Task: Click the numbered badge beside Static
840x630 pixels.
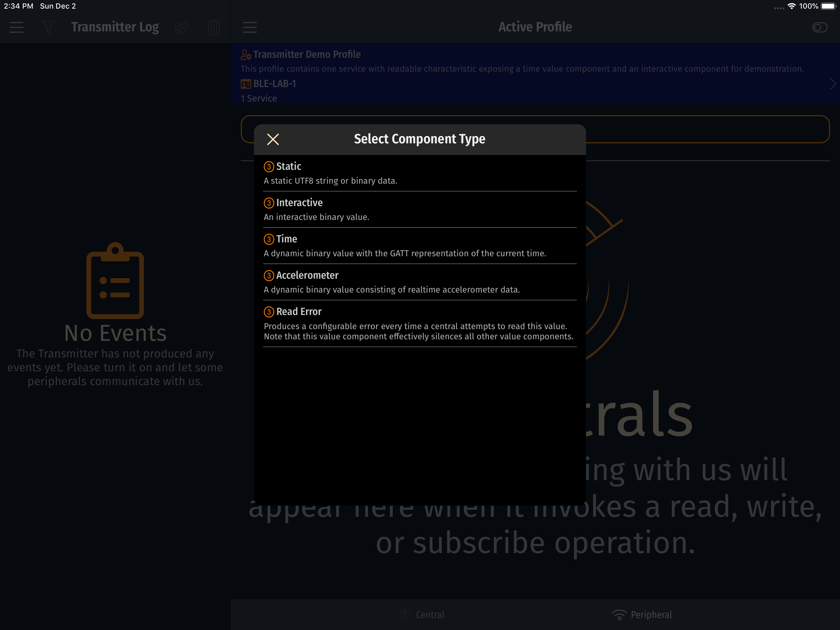Action: 269,166
